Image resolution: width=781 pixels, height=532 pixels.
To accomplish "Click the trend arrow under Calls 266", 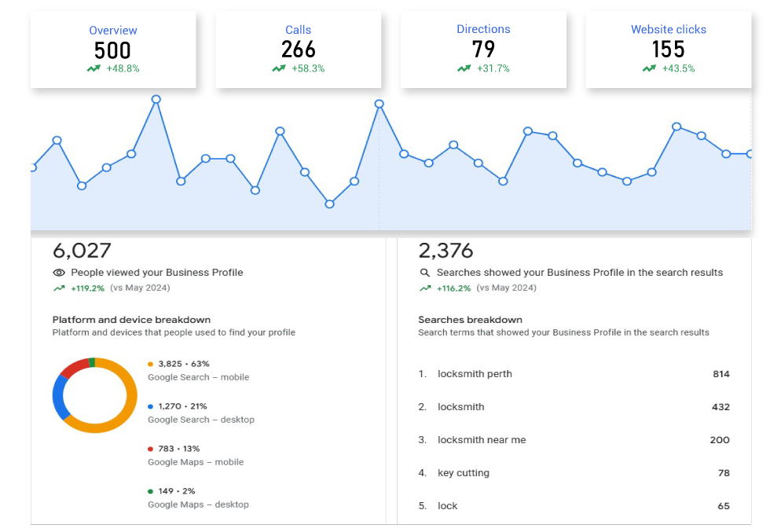I will (279, 69).
